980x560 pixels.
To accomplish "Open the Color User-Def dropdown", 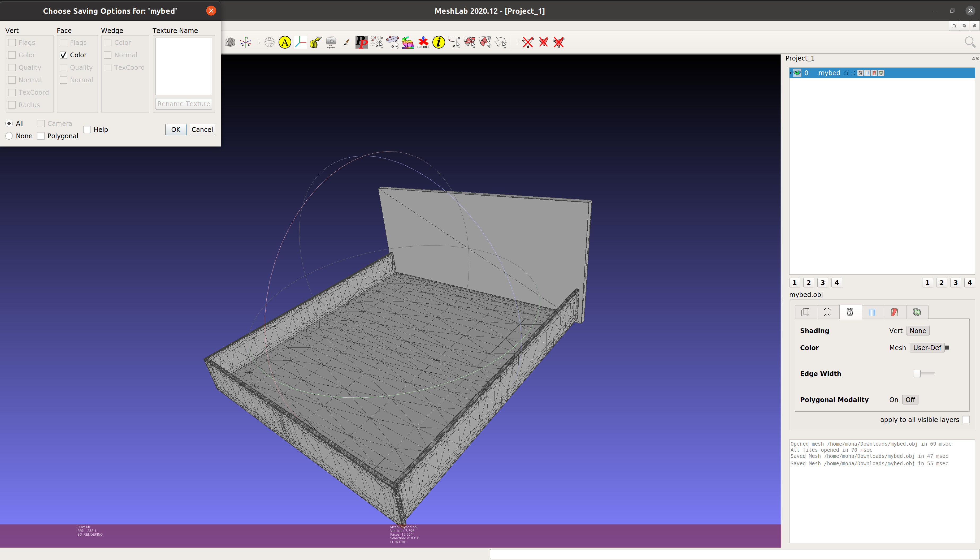I will [x=927, y=348].
